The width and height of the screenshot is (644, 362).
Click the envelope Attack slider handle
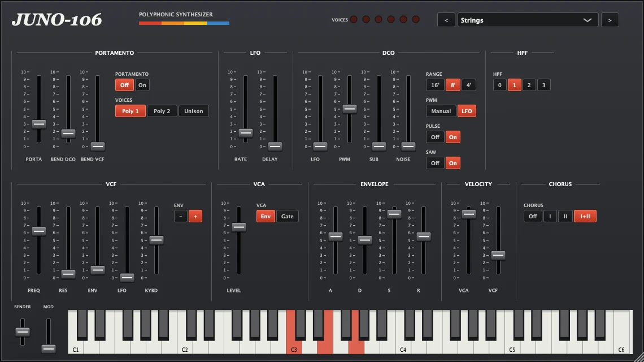tap(336, 236)
